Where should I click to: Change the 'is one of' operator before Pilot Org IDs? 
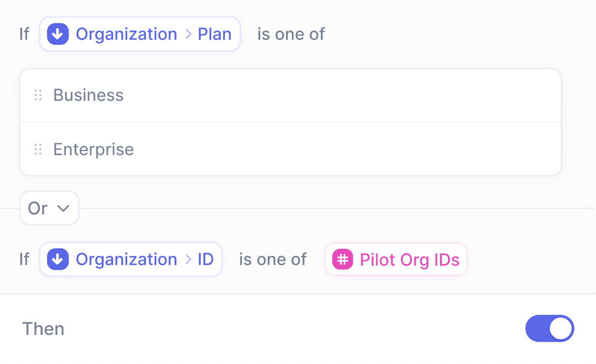point(273,259)
